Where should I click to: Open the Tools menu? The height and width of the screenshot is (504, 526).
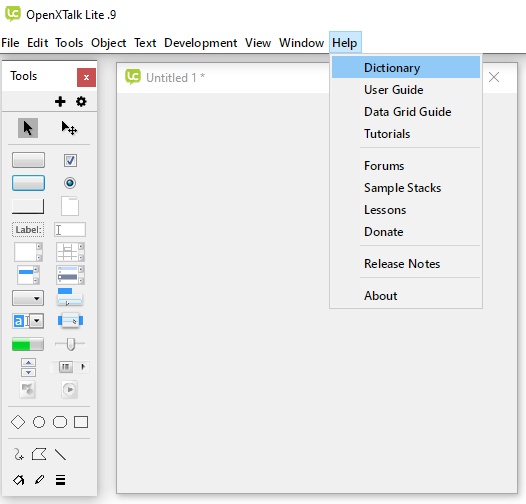point(69,43)
